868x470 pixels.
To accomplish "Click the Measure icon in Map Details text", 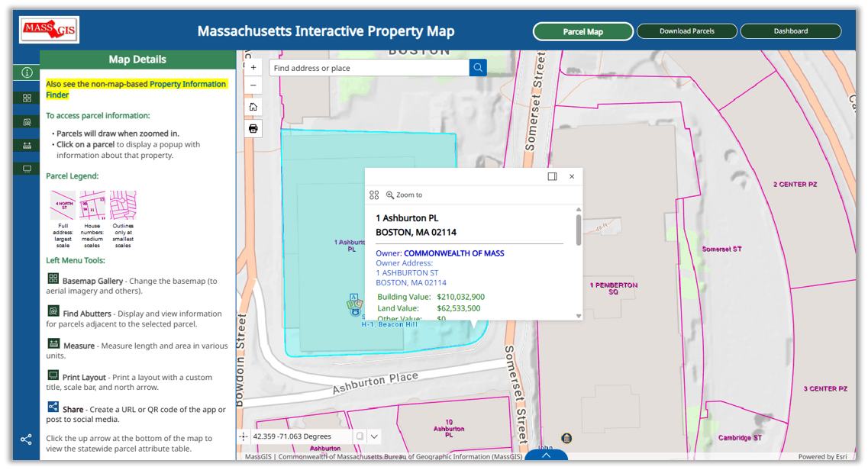I will click(x=53, y=343).
